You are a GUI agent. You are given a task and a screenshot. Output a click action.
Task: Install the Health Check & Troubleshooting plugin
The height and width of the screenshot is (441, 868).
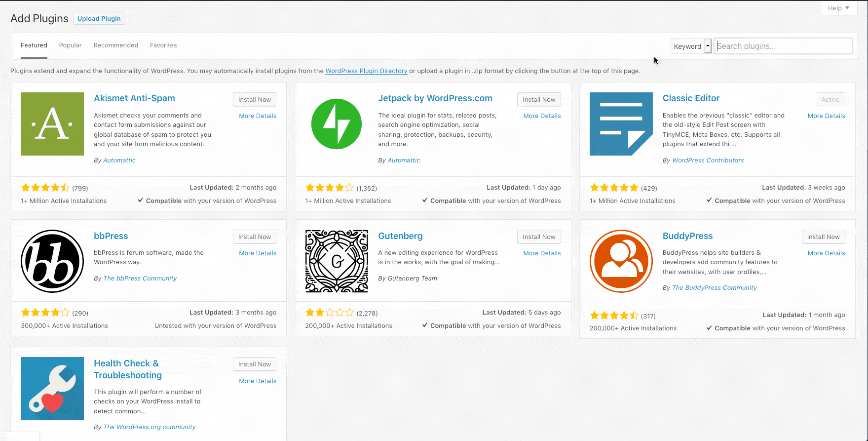click(x=255, y=364)
